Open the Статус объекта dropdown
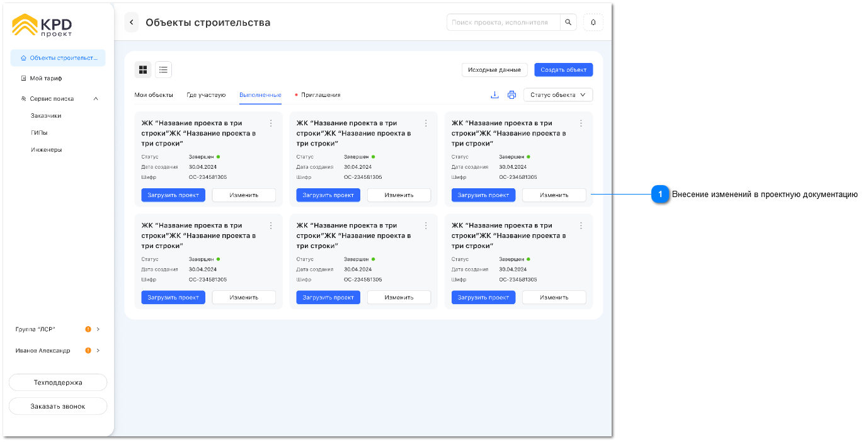The height and width of the screenshot is (442, 868). tap(558, 95)
